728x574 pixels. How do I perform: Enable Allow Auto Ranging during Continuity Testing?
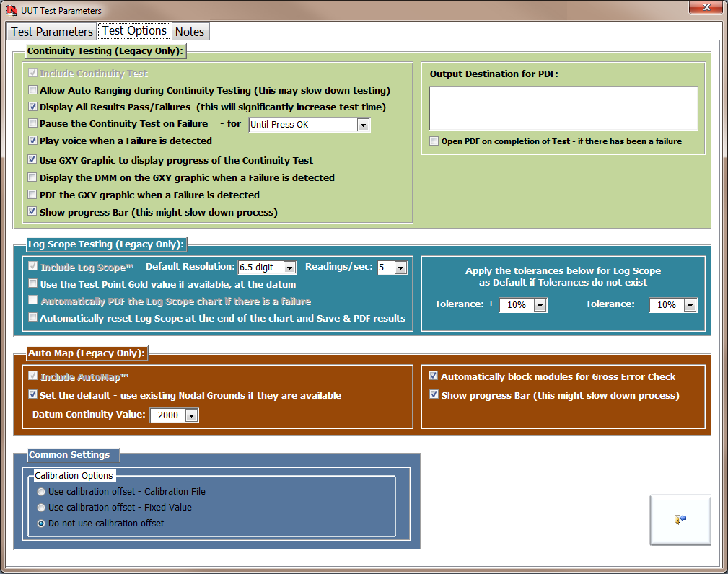tap(33, 91)
